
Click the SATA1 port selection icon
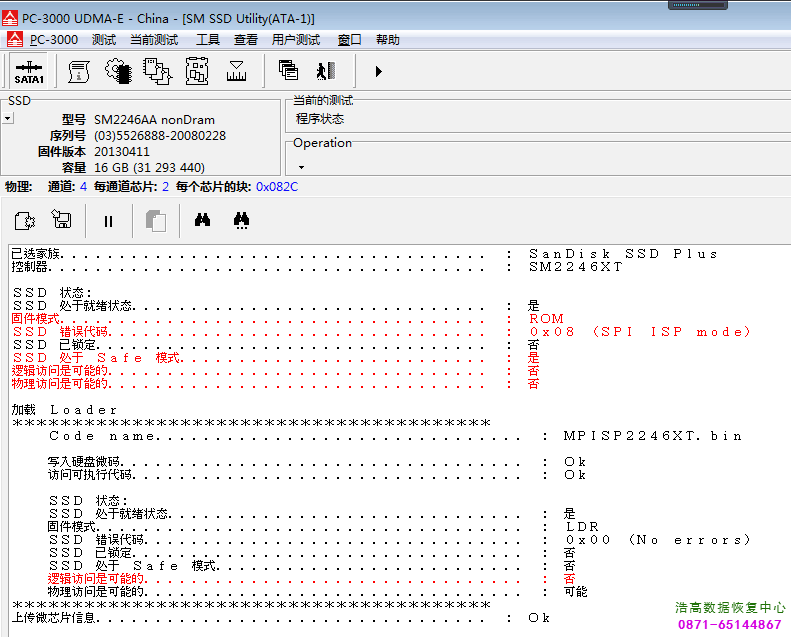(29, 71)
